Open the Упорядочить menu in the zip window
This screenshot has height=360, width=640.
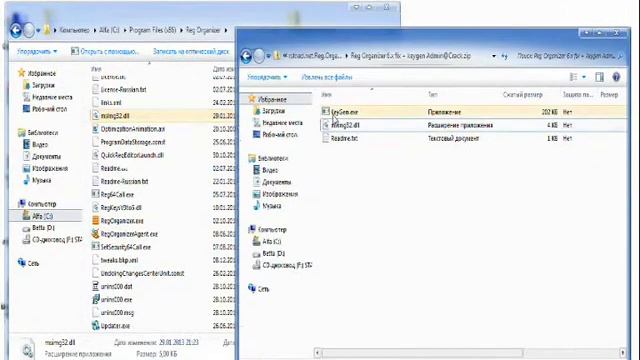tap(267, 77)
